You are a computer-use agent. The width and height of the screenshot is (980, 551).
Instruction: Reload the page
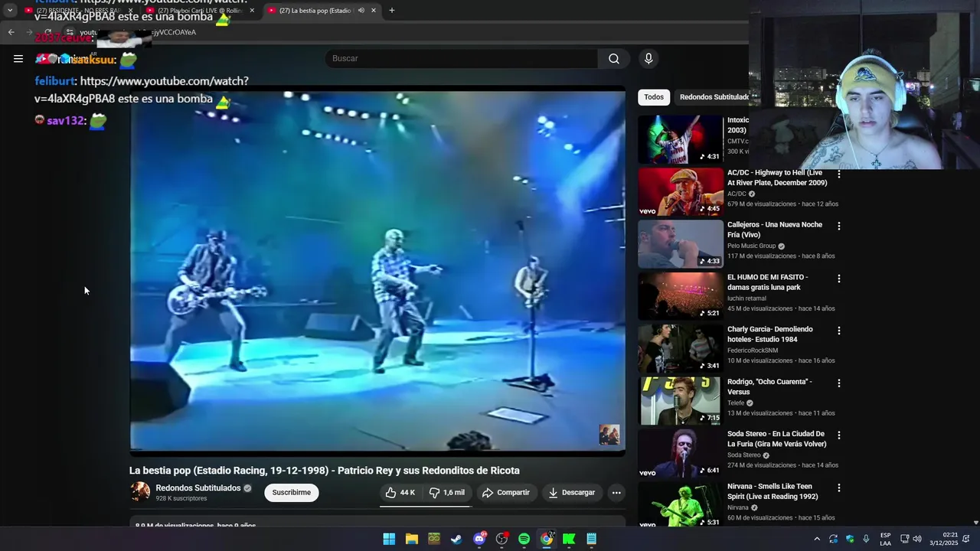tap(47, 32)
